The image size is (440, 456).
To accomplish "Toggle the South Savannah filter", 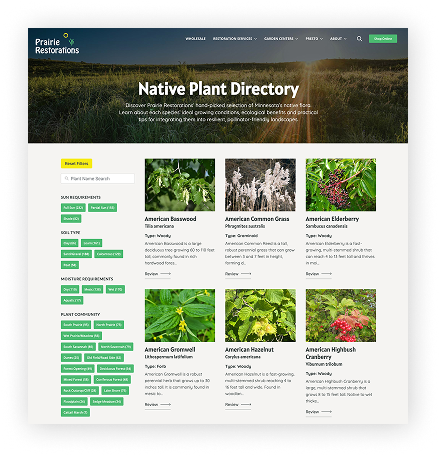I will (78, 347).
